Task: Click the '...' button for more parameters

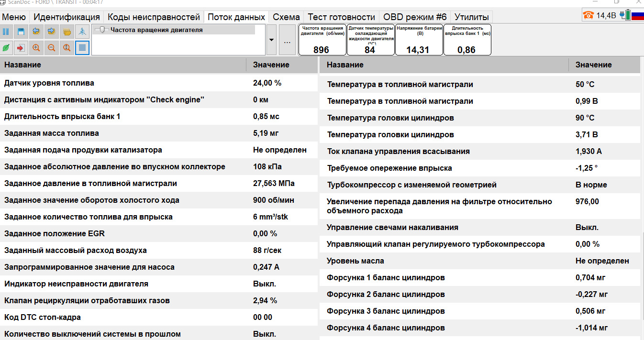Action: 287,40
